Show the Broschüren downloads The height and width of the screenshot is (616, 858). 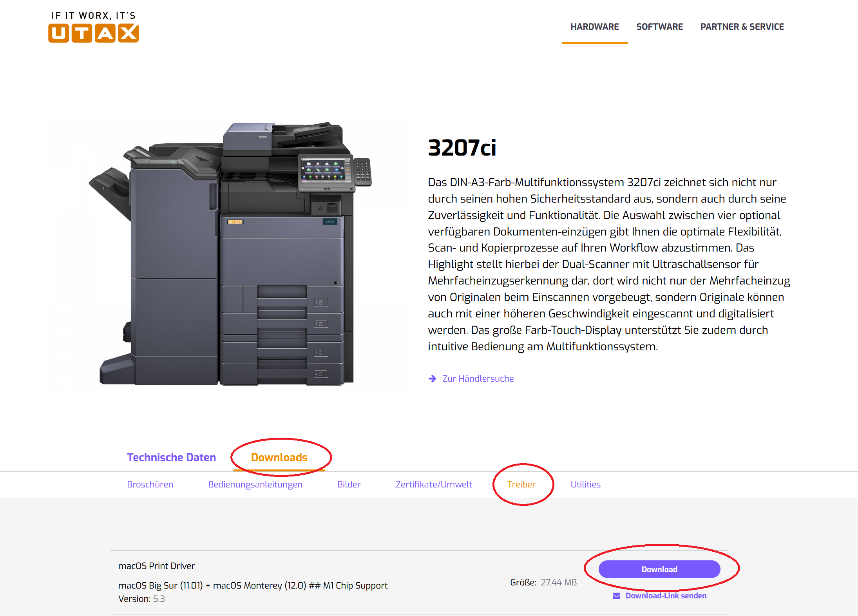[150, 484]
